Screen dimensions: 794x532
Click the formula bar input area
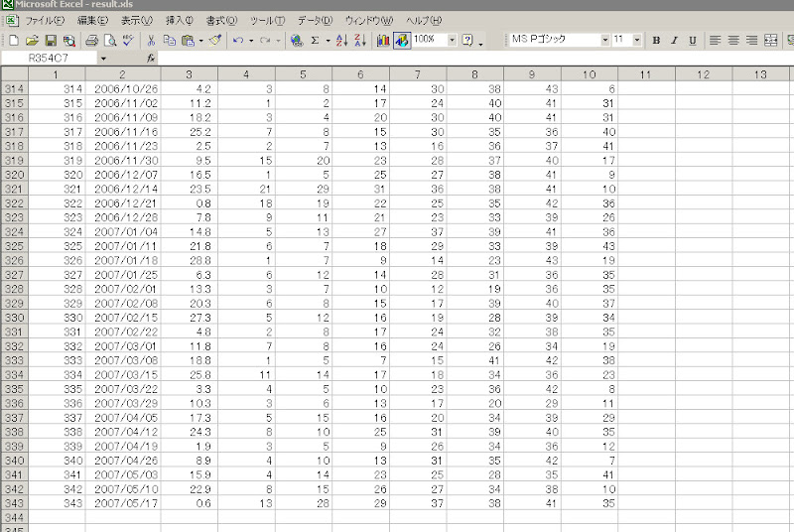tap(475, 59)
